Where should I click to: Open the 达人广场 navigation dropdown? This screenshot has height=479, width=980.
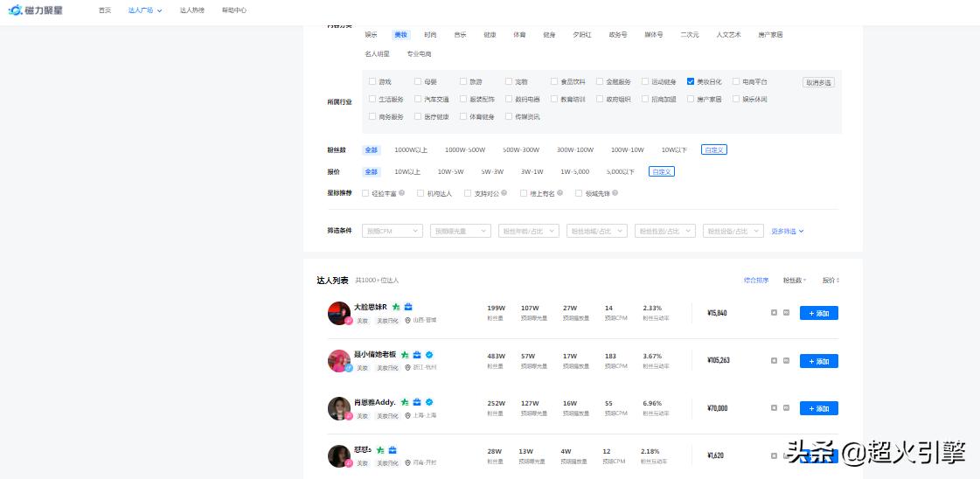pos(145,10)
